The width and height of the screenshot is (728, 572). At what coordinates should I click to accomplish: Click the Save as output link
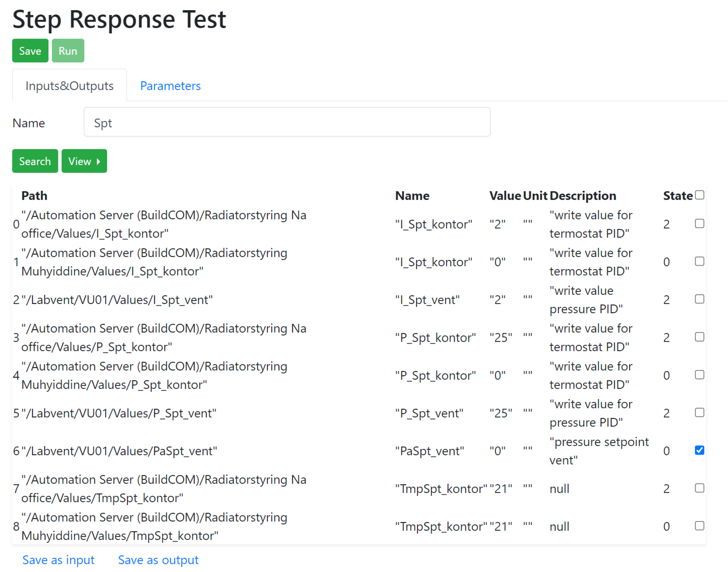click(158, 560)
